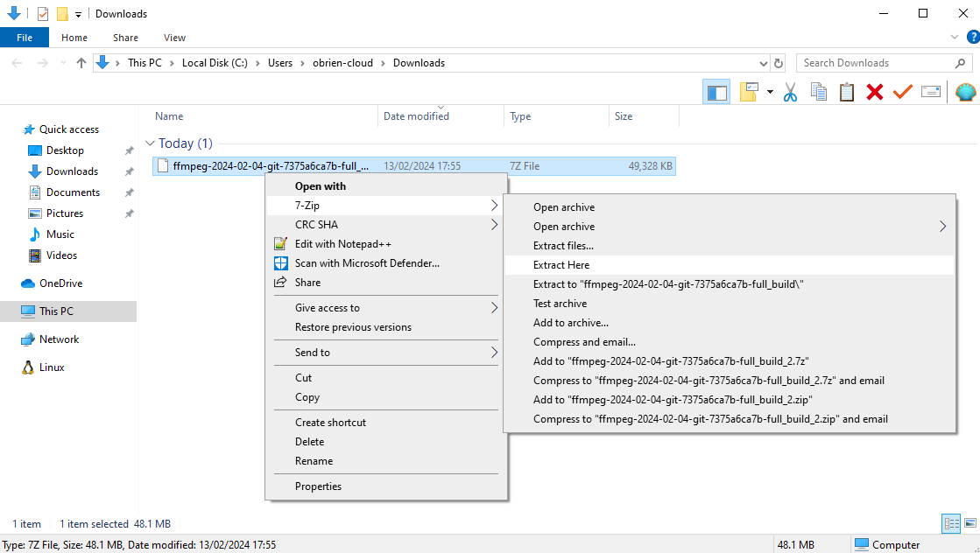
Task: Click the envelope email toolbar icon
Action: click(x=930, y=92)
